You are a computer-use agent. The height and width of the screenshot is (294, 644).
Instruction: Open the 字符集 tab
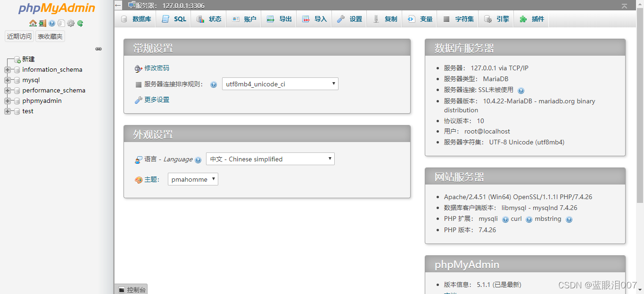pos(458,19)
